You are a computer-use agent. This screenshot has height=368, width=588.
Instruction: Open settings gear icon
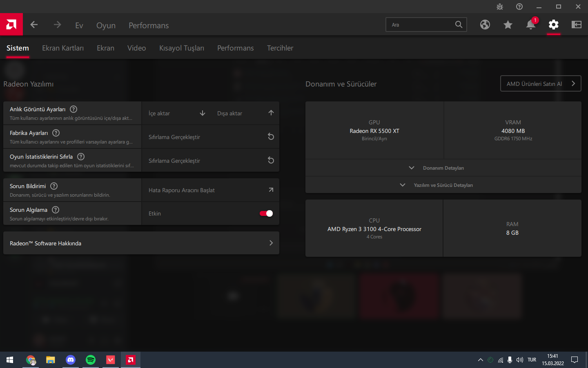point(554,25)
